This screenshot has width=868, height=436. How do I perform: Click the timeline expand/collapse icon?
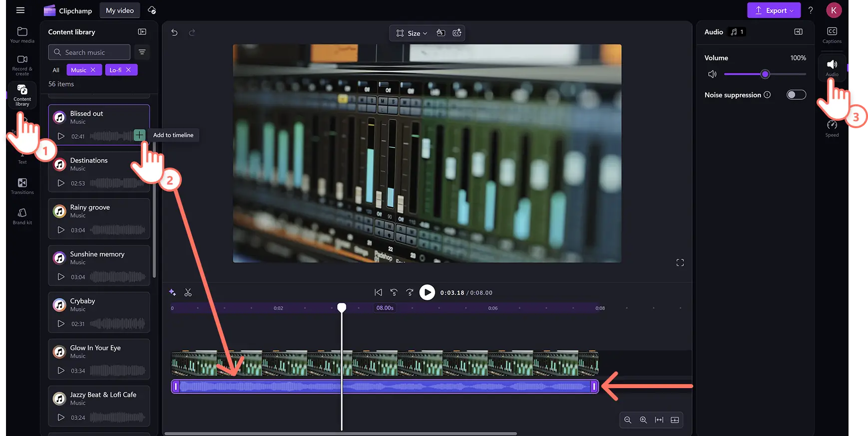click(675, 420)
